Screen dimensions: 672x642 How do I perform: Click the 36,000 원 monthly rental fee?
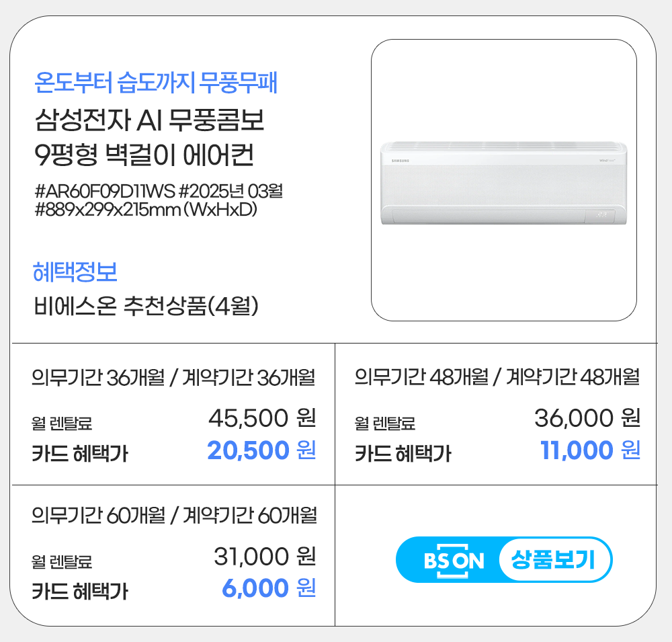coord(587,418)
